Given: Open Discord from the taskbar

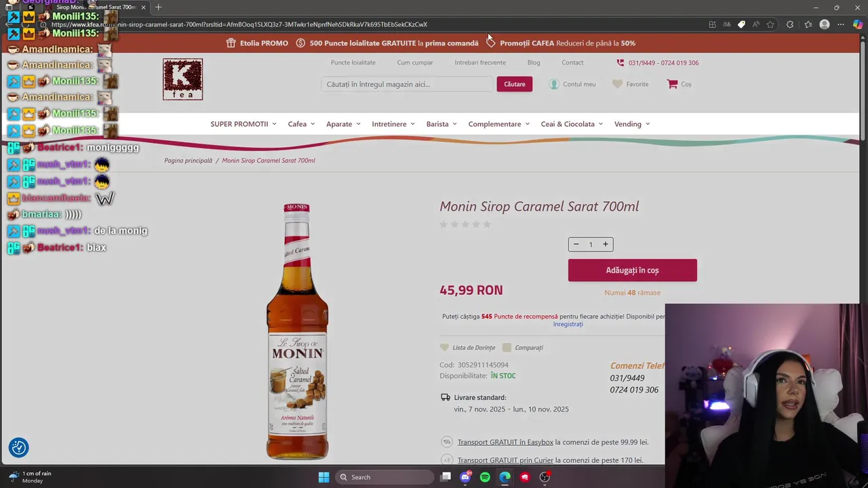Looking at the screenshot, I should [465, 477].
